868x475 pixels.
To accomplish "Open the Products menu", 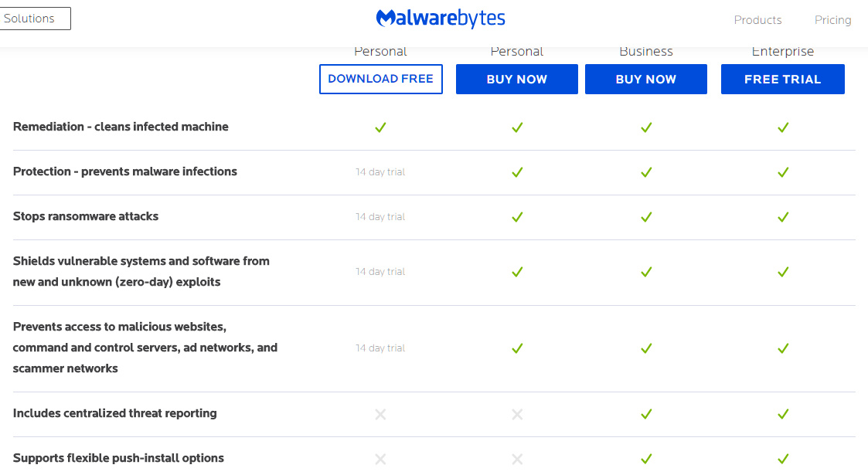I will point(757,20).
